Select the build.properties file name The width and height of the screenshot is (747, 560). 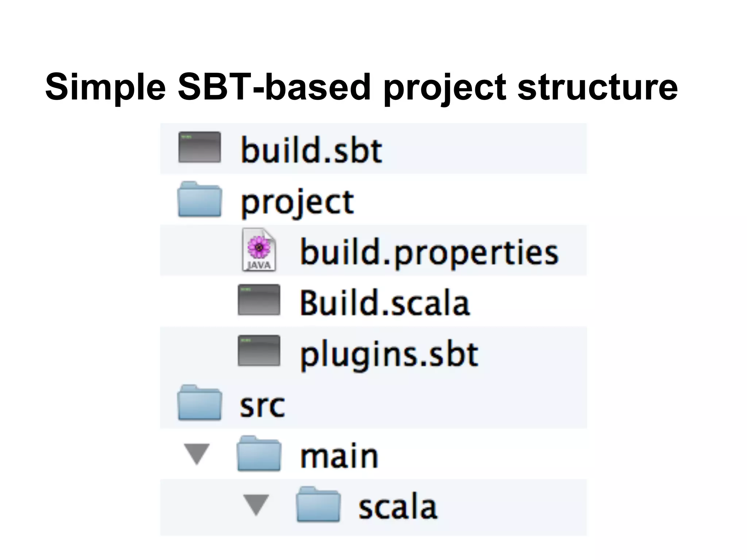429,252
